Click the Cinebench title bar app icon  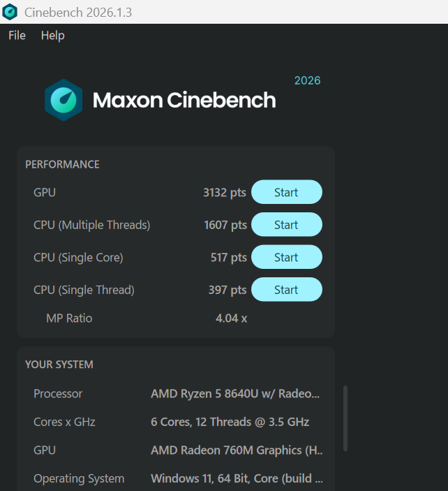[x=10, y=12]
